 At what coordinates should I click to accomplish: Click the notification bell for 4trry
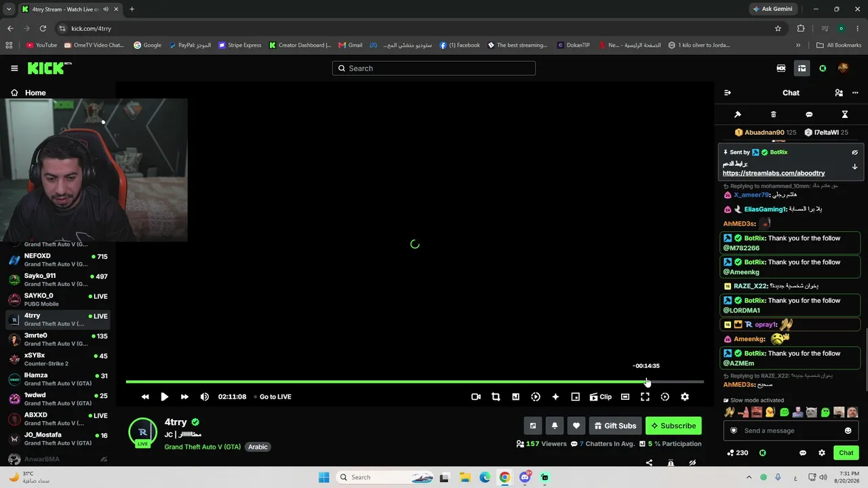click(555, 426)
